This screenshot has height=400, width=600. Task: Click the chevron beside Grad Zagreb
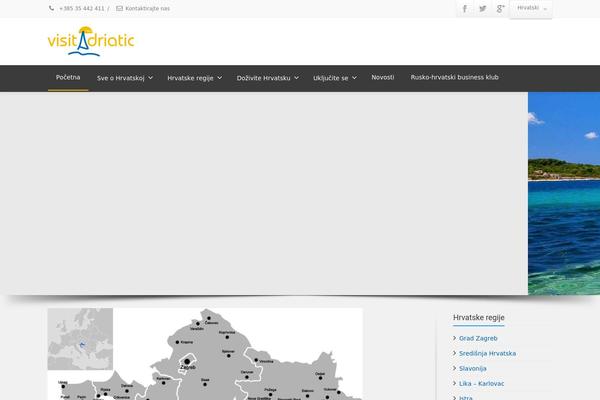pos(455,338)
